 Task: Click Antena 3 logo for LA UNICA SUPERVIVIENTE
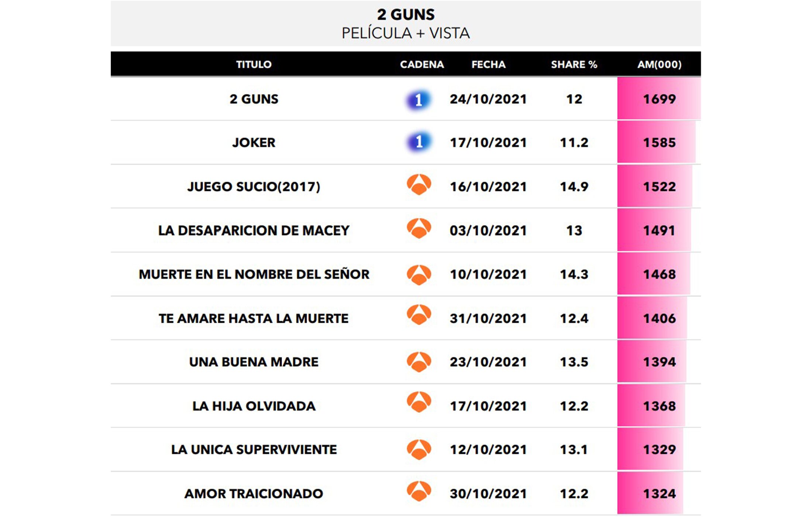(419, 449)
